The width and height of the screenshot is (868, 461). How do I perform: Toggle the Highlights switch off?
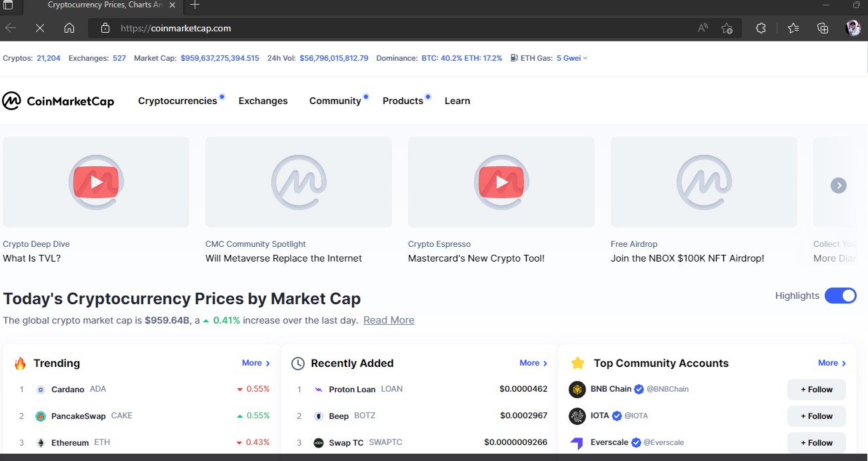[x=840, y=296]
